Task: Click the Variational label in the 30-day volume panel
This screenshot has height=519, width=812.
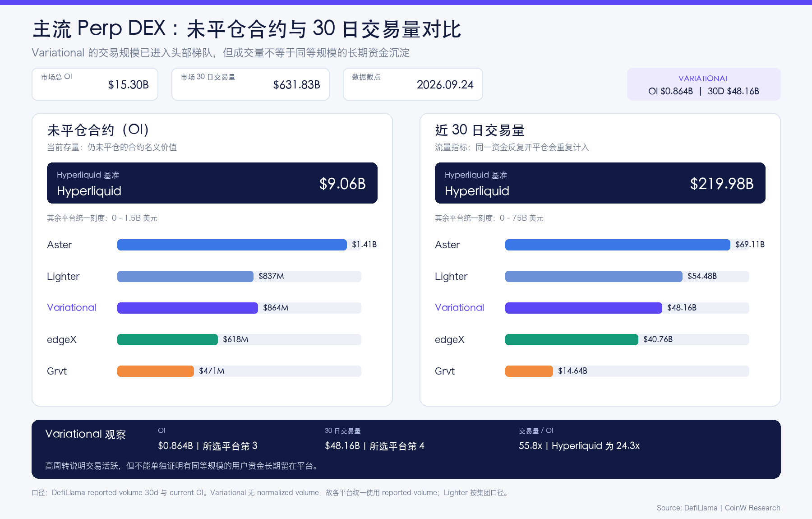Action: (x=459, y=308)
